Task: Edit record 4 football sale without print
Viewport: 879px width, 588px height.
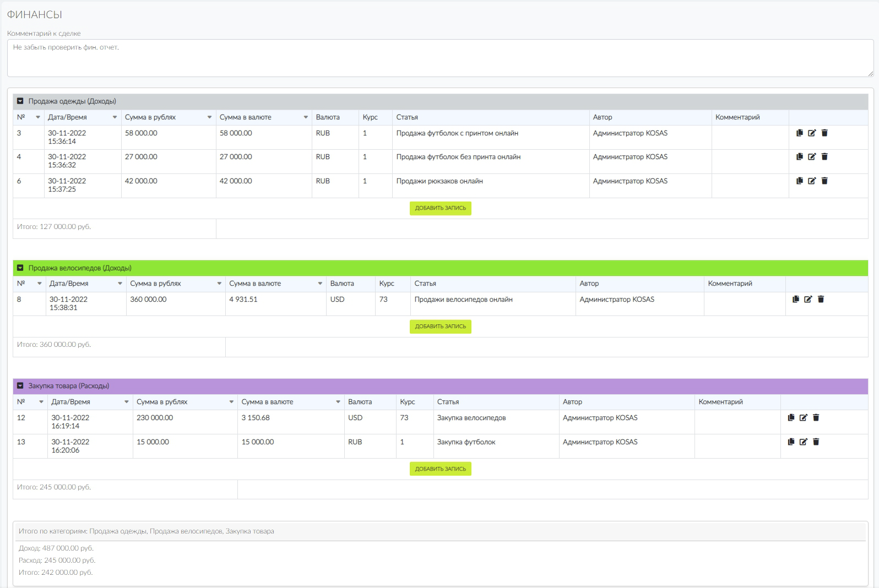Action: [812, 157]
